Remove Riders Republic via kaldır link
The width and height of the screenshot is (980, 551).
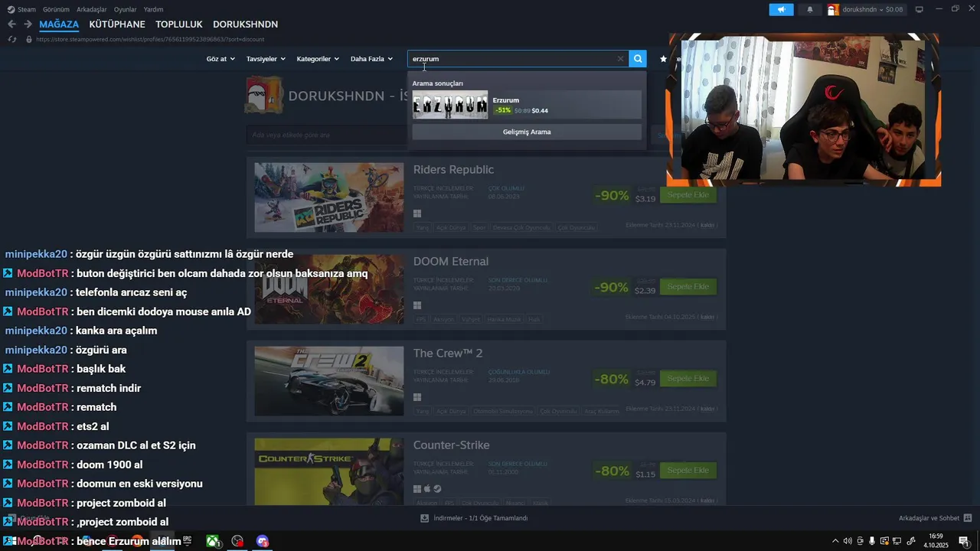click(707, 225)
